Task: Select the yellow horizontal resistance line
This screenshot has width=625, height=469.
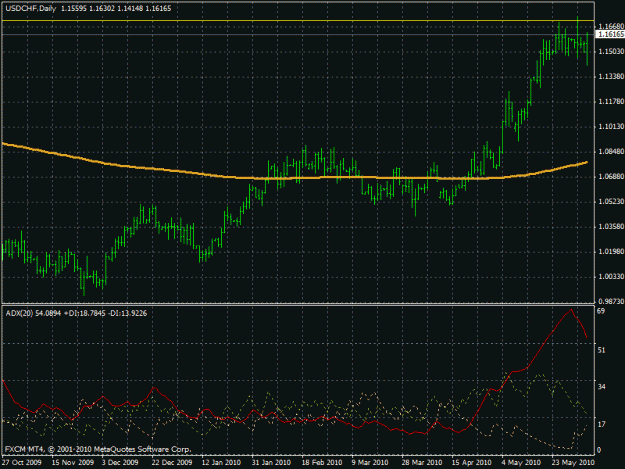Action: click(298, 20)
